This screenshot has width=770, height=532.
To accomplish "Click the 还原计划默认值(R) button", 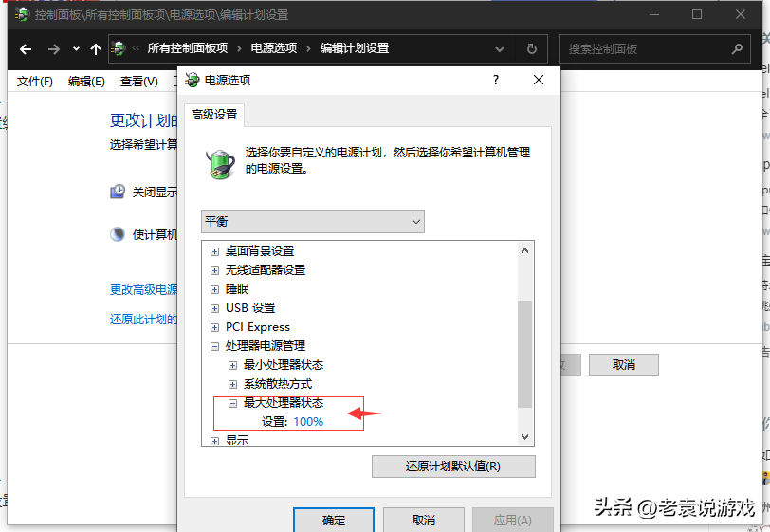I will coord(453,467).
